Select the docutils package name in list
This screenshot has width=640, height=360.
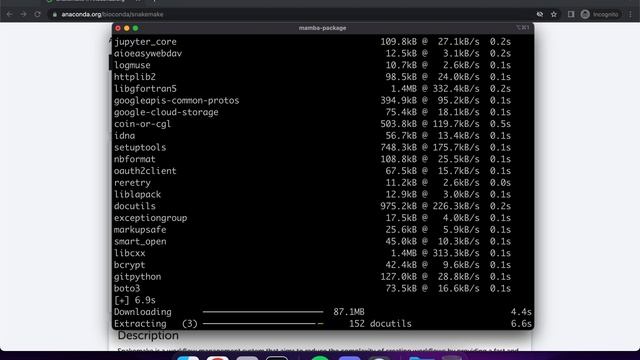[135, 206]
